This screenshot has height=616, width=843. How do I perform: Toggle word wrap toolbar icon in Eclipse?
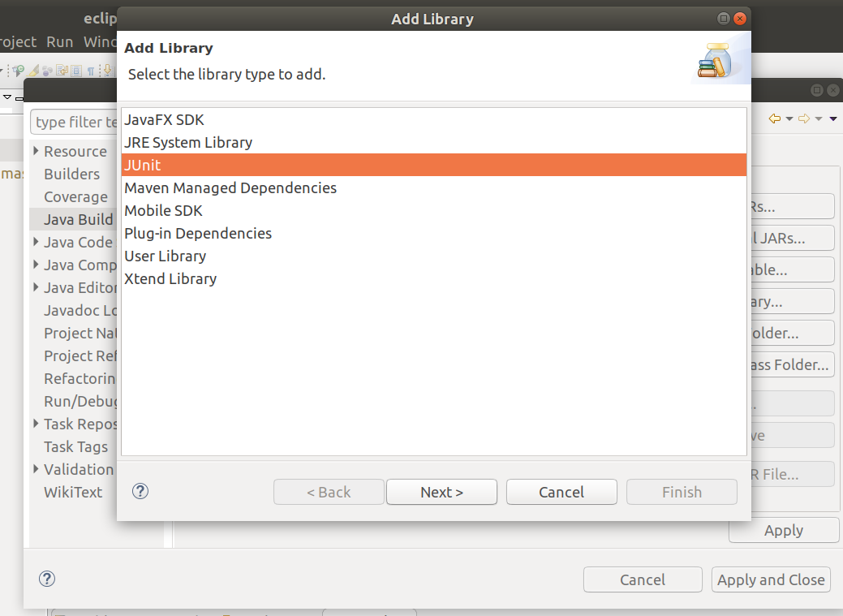tap(62, 70)
